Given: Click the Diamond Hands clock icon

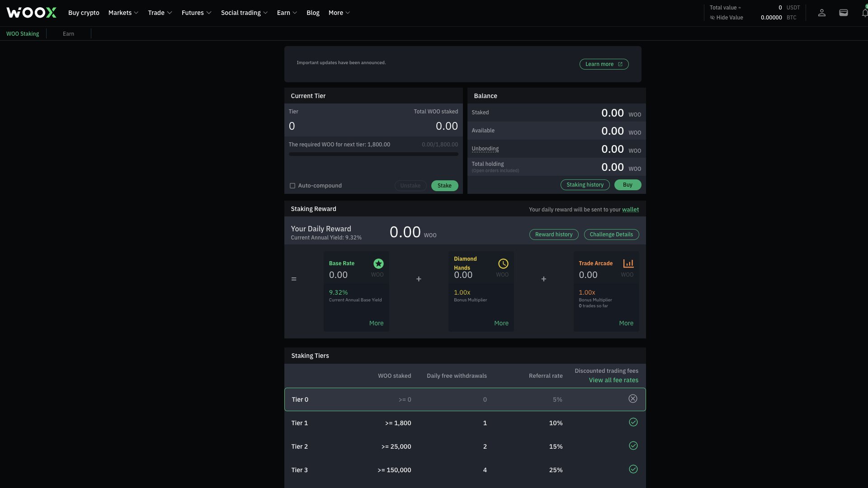Looking at the screenshot, I should click(x=504, y=263).
